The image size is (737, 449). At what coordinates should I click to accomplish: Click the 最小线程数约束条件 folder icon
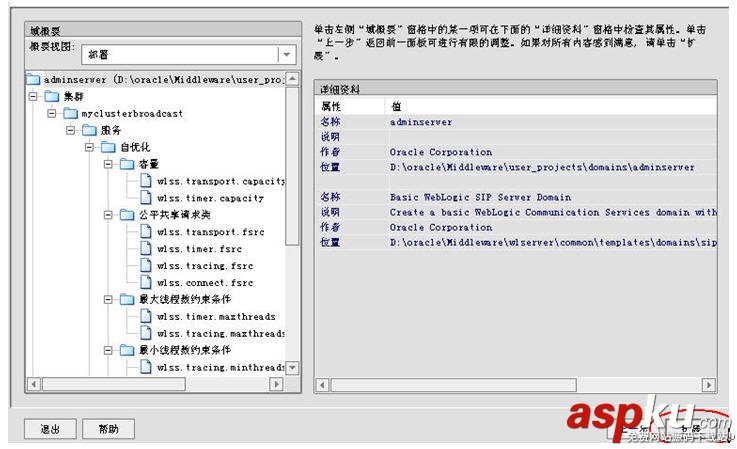127,350
